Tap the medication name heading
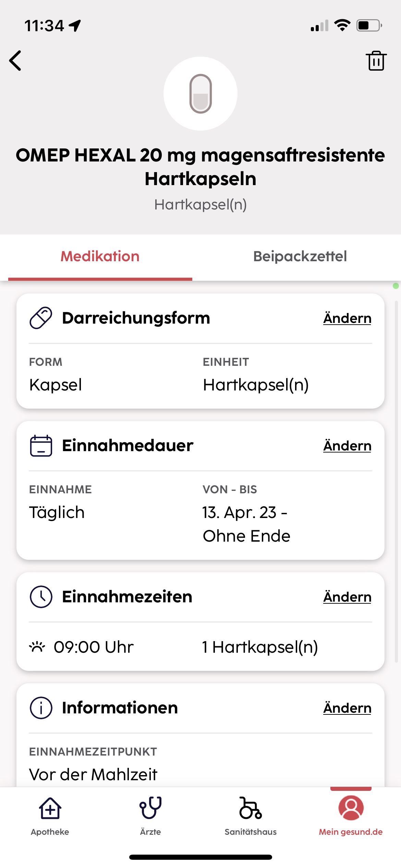The image size is (401, 868). [200, 167]
